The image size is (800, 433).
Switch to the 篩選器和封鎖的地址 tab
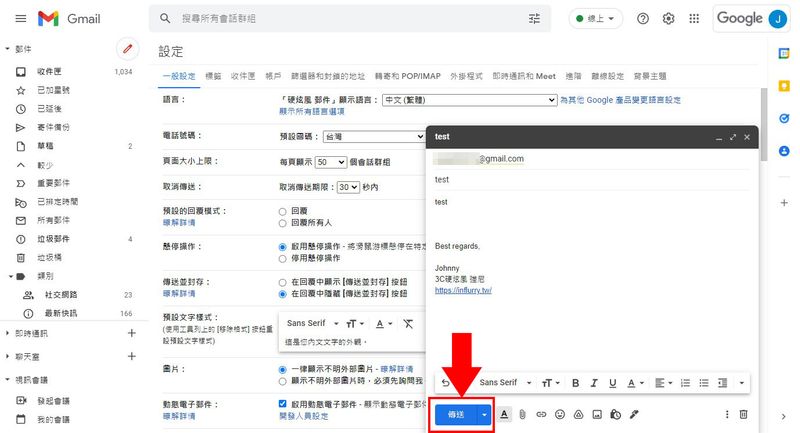(x=328, y=76)
